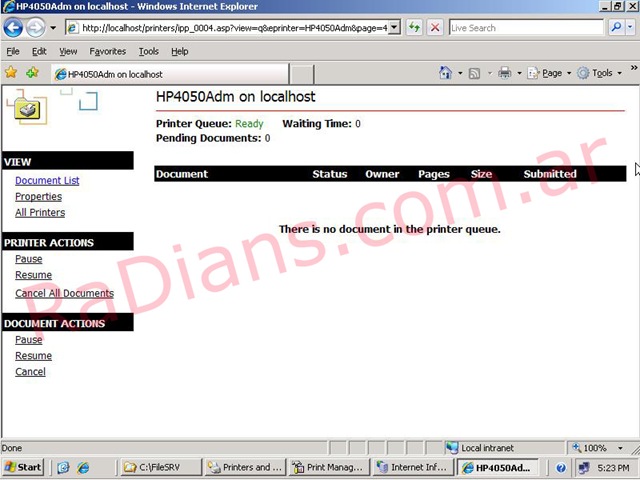
Task: Open the Properties link under View
Action: (38, 197)
